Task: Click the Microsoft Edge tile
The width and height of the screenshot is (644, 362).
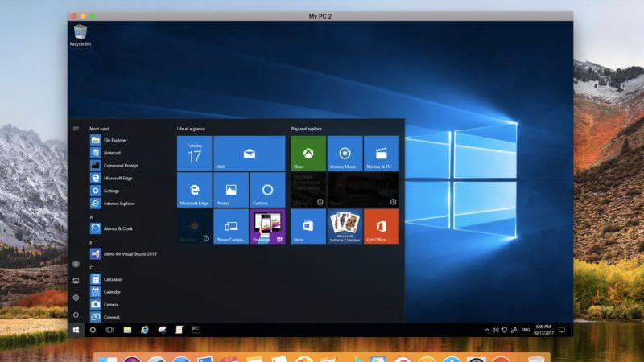Action: point(195,190)
